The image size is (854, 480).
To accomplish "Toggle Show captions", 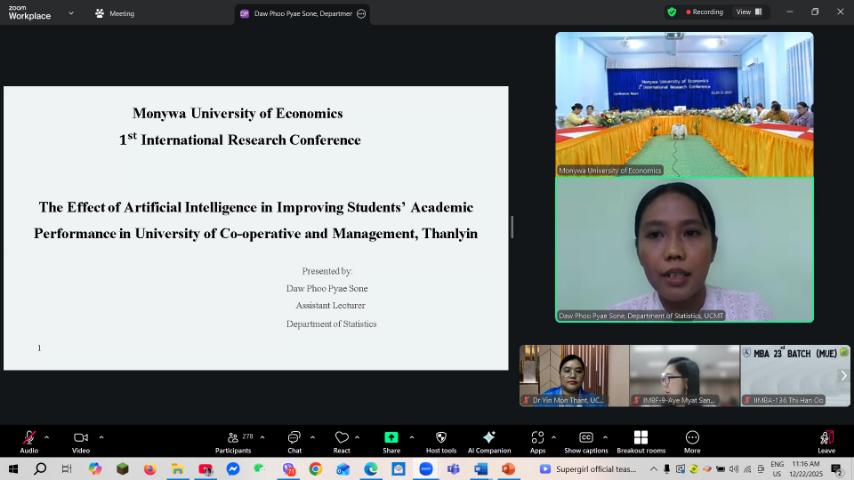I will 586,438.
